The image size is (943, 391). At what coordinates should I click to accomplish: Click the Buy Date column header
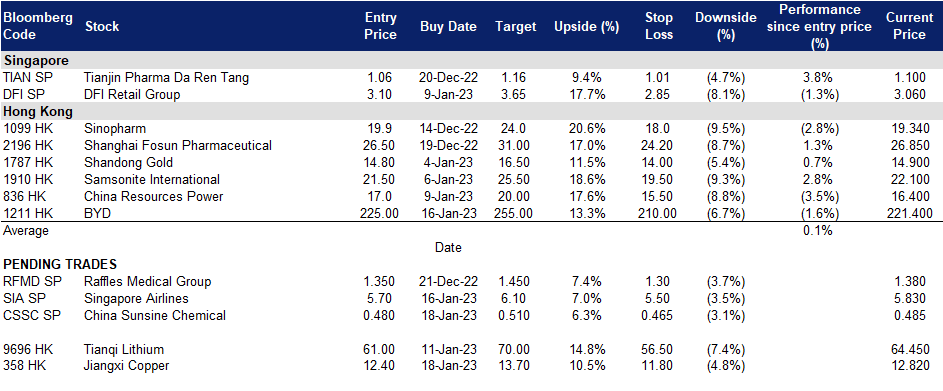(448, 26)
